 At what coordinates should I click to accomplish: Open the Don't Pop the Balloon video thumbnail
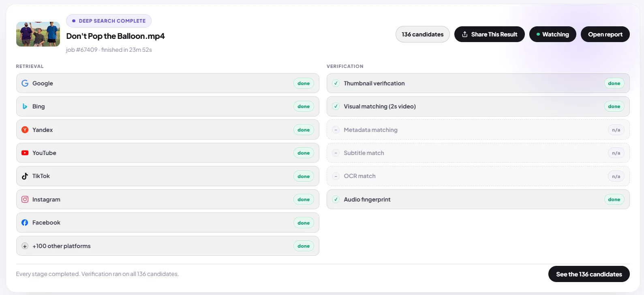coord(38,34)
